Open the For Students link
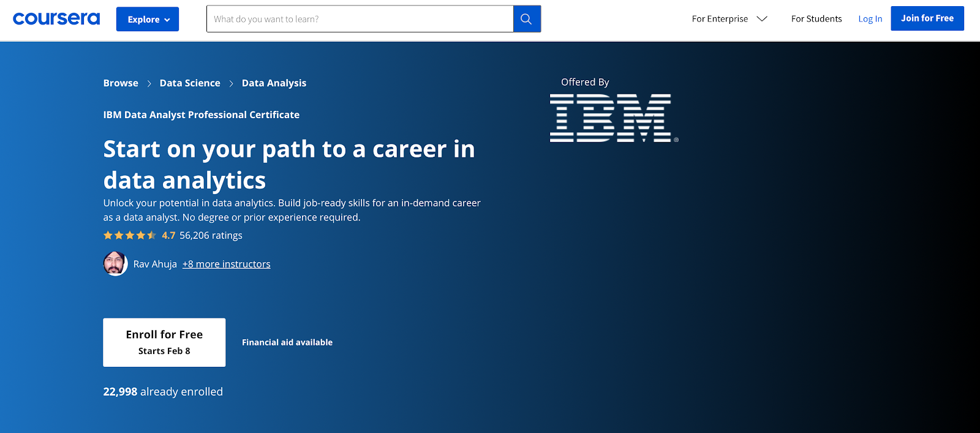This screenshot has width=980, height=433. 816,19
